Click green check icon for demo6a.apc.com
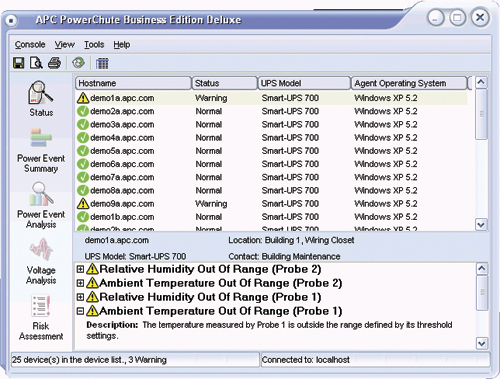500x379 pixels. 83,164
